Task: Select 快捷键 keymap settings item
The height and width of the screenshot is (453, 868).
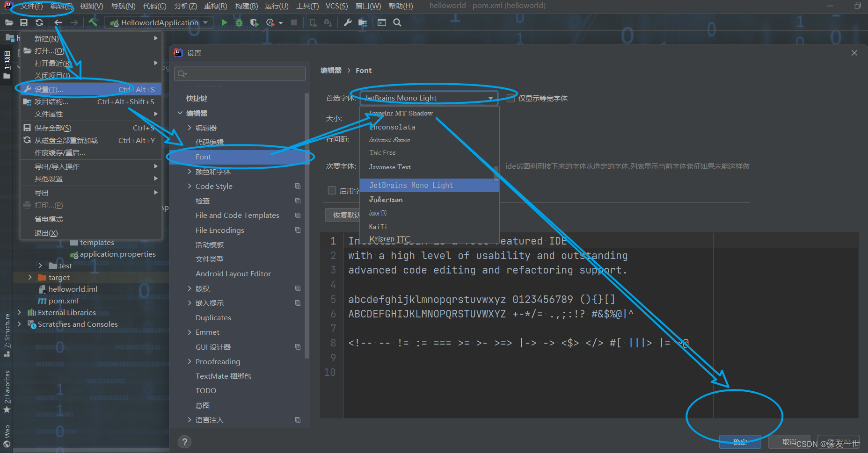Action: (x=197, y=98)
